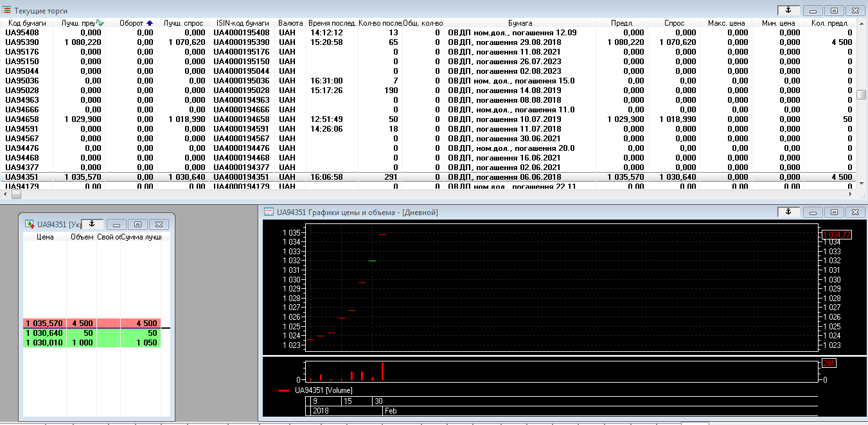Maximize the UA94351 order book window
Viewport: 868px width, 425px height.
pyautogui.click(x=137, y=224)
